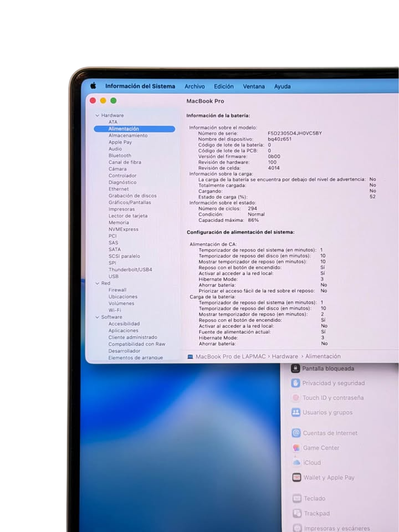Collapse the Software section
The height and width of the screenshot is (532, 399).
[98, 317]
